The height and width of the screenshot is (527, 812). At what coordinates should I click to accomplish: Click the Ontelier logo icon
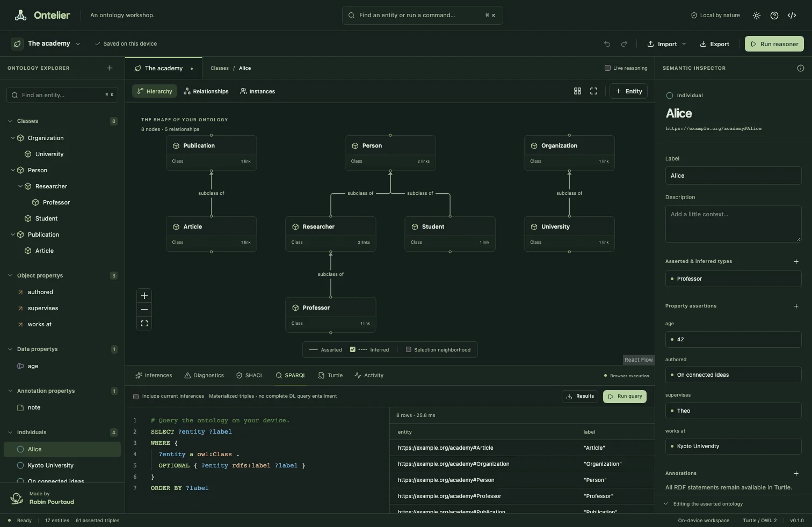tap(21, 15)
